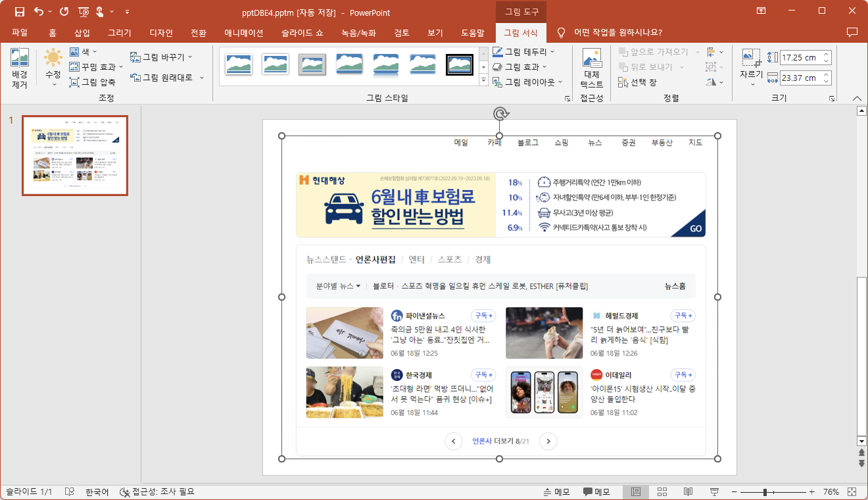Select slide 1 thumbnail in panel

[75, 156]
